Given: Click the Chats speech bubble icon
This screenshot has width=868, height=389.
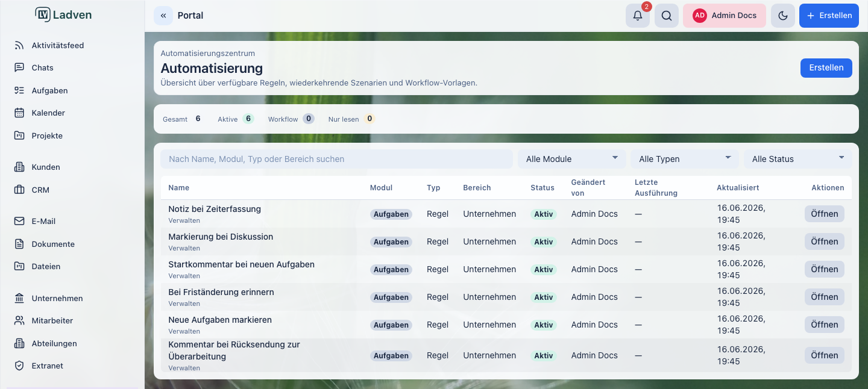Looking at the screenshot, I should point(19,67).
